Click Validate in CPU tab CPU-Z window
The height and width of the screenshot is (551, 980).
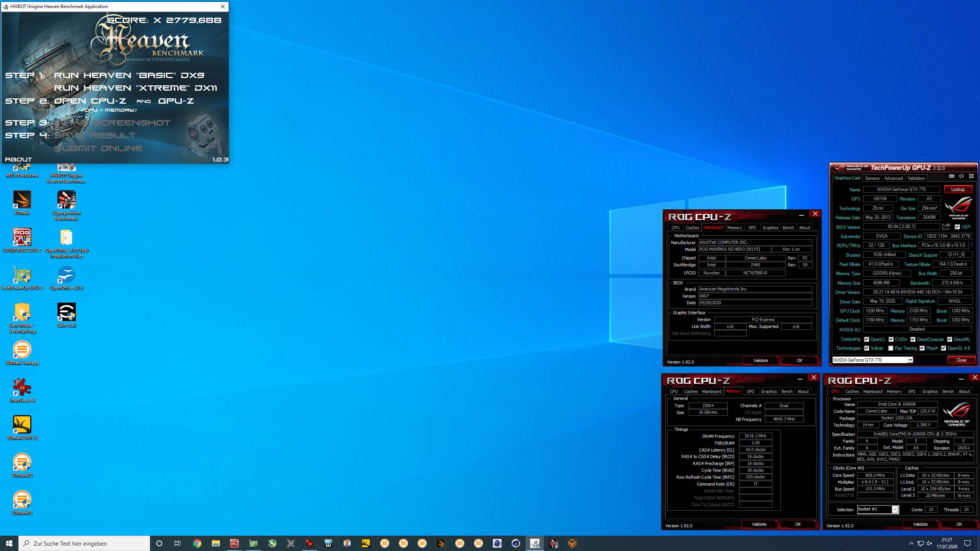[x=920, y=524]
